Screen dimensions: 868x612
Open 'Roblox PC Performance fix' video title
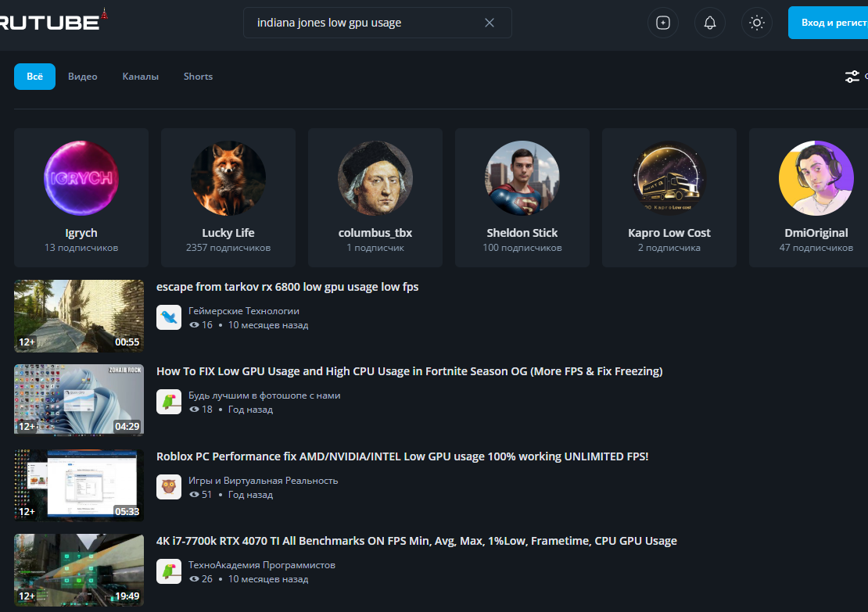[402, 456]
